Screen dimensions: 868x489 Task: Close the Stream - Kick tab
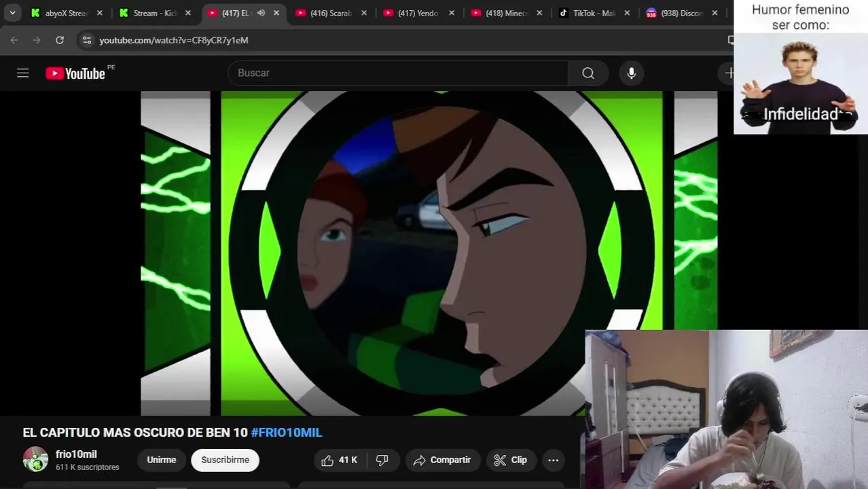(x=188, y=13)
